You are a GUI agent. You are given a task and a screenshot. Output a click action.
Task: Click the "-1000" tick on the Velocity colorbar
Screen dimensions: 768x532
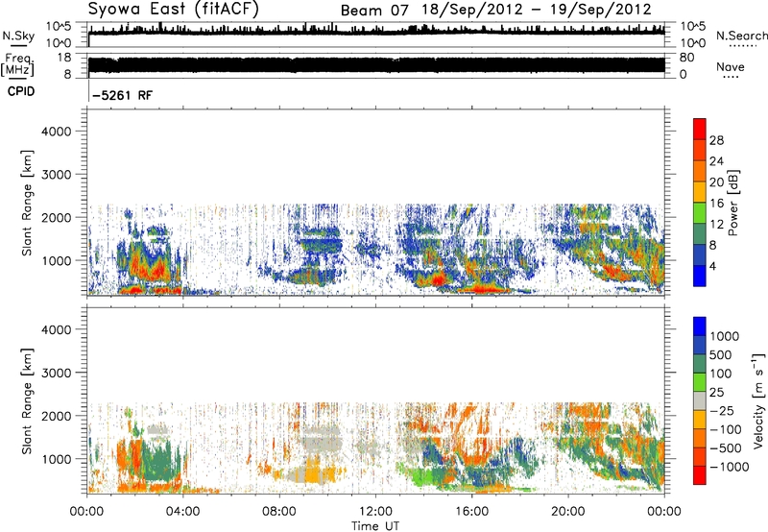[729, 467]
